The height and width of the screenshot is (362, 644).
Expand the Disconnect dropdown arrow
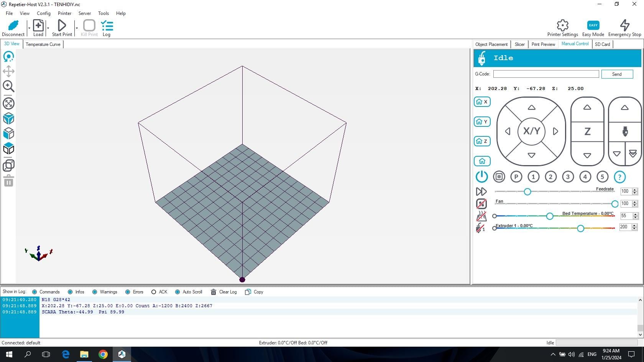point(29,28)
